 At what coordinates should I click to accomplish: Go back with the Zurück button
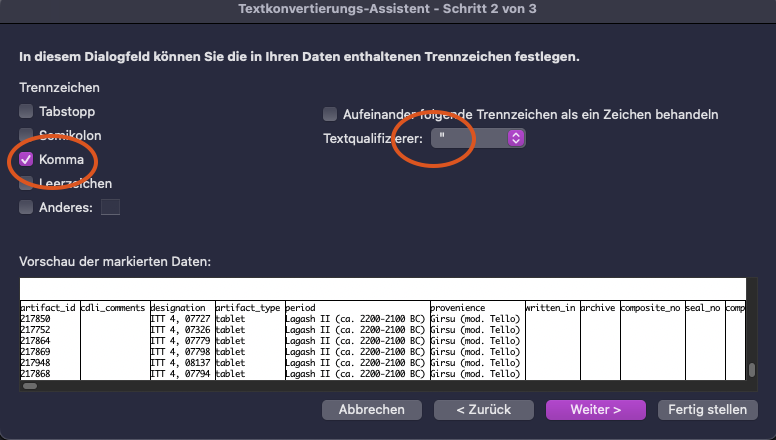(484, 410)
